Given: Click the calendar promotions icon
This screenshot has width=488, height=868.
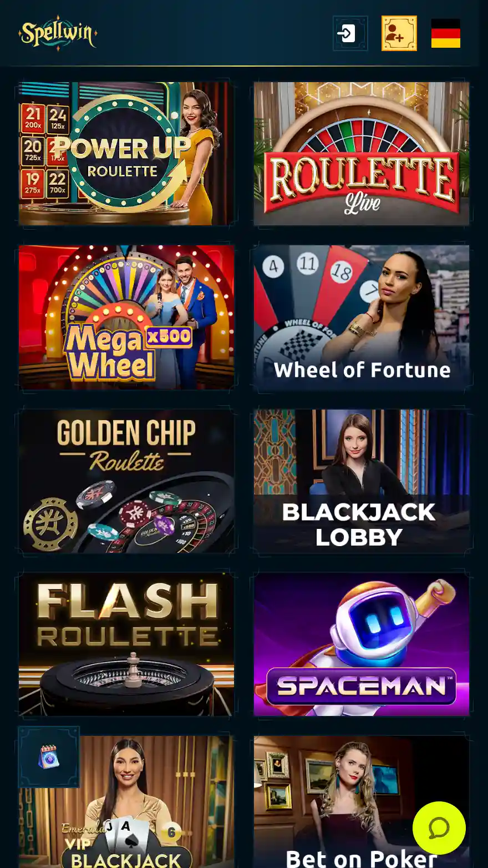Looking at the screenshot, I should tap(49, 757).
